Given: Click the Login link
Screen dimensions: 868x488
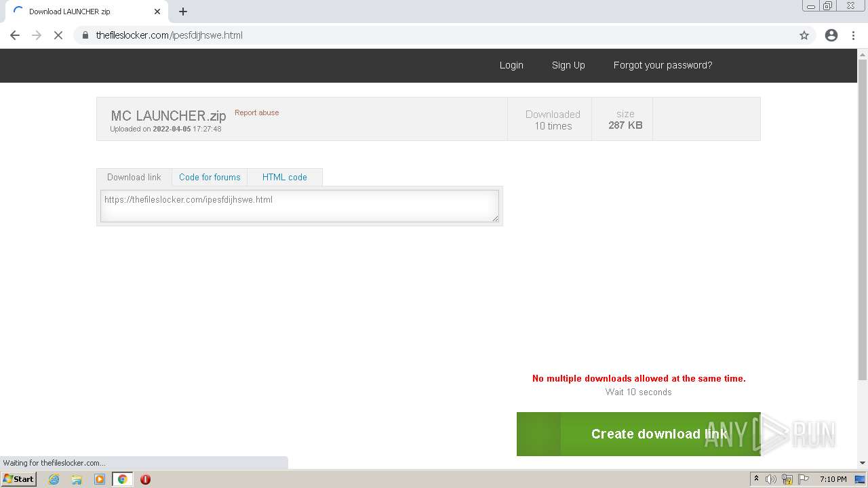Looking at the screenshot, I should coord(511,65).
